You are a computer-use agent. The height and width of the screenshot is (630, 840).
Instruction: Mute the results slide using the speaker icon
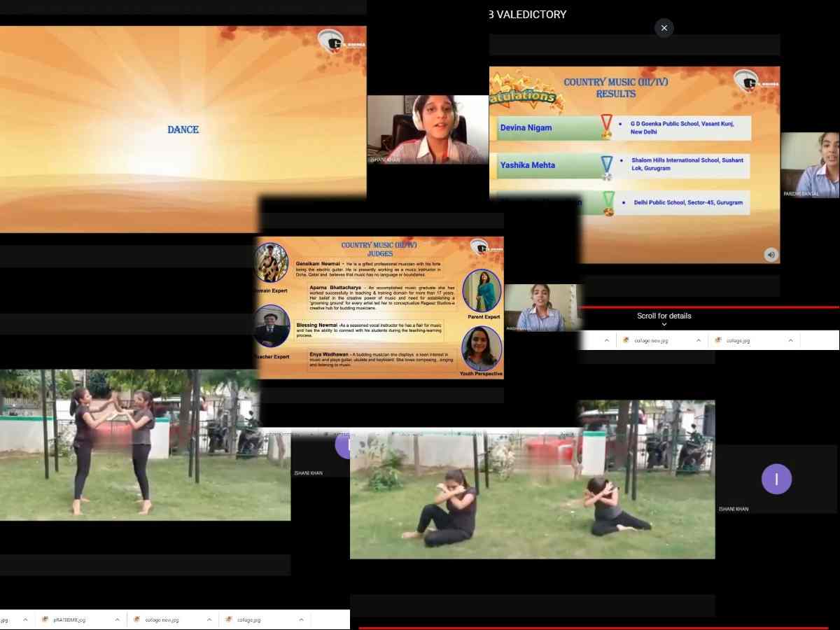(771, 255)
